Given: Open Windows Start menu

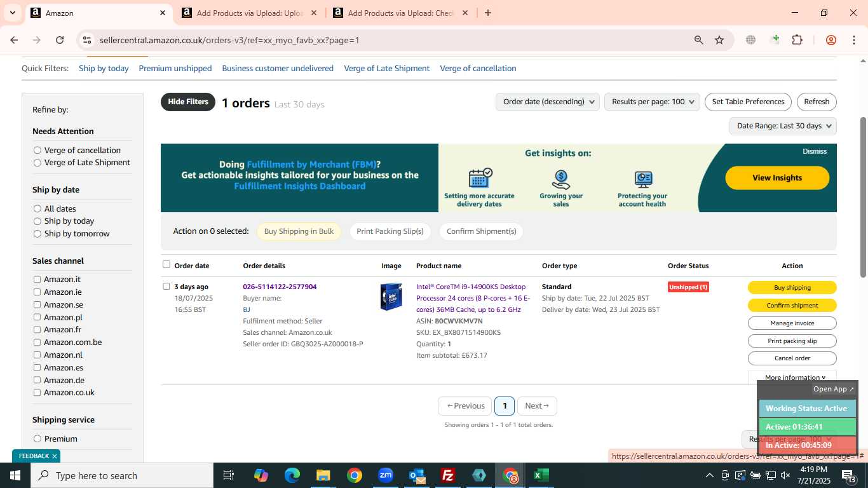Looking at the screenshot, I should click(15, 475).
